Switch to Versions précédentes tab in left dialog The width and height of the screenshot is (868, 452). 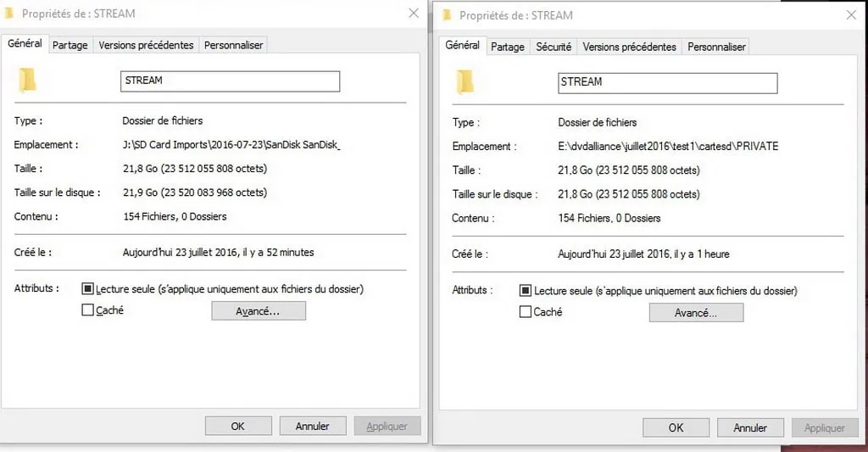coord(146,45)
